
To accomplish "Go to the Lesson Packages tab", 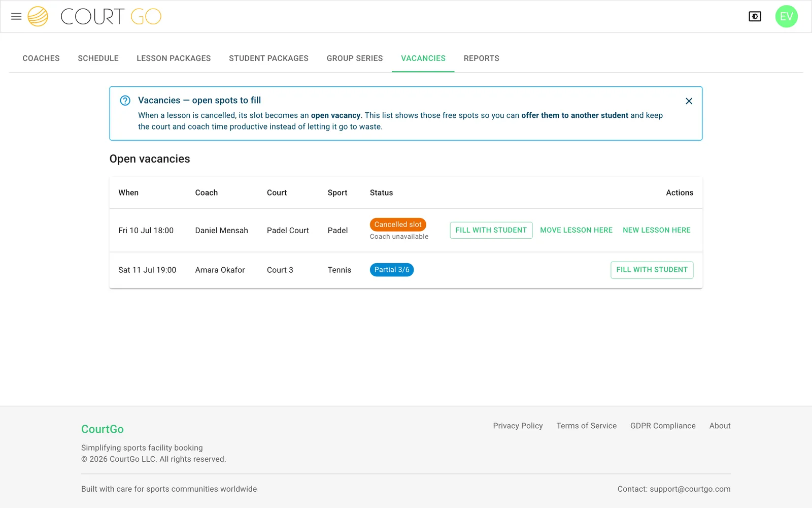I will [174, 58].
